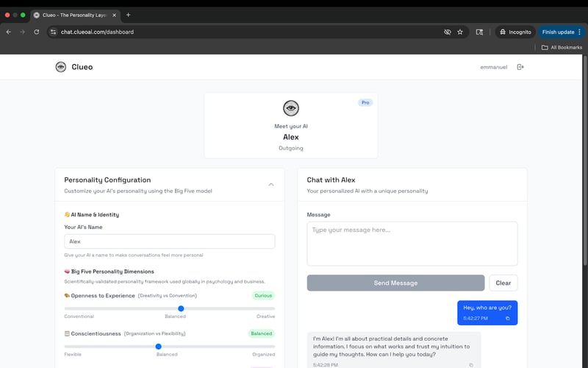
Task: Click the Pro badge
Action: point(365,102)
